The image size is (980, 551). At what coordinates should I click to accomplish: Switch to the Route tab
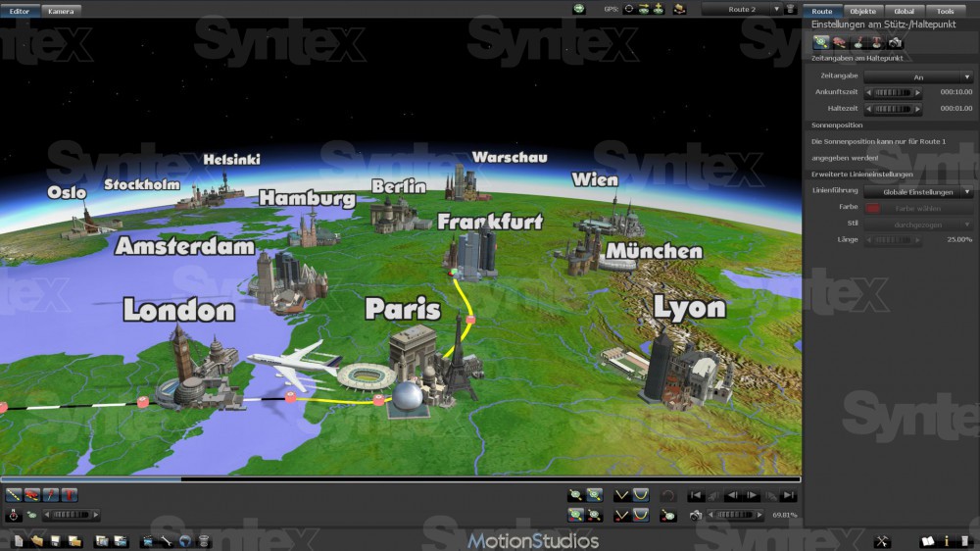[x=822, y=11]
